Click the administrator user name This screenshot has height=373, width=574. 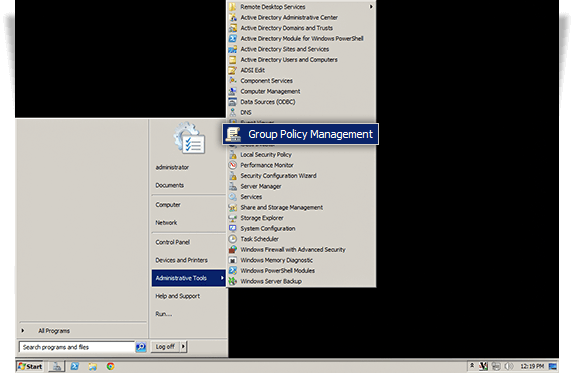pos(172,167)
